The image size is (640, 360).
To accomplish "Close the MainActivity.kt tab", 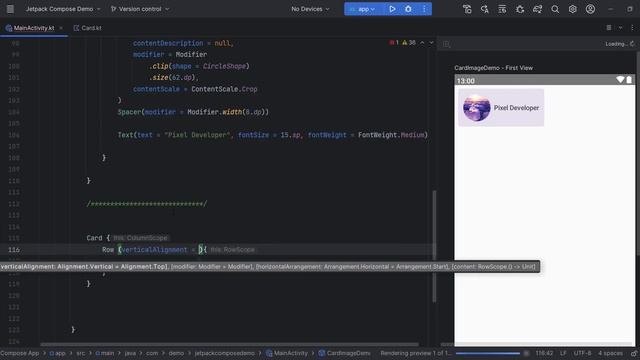I will 61,28.
